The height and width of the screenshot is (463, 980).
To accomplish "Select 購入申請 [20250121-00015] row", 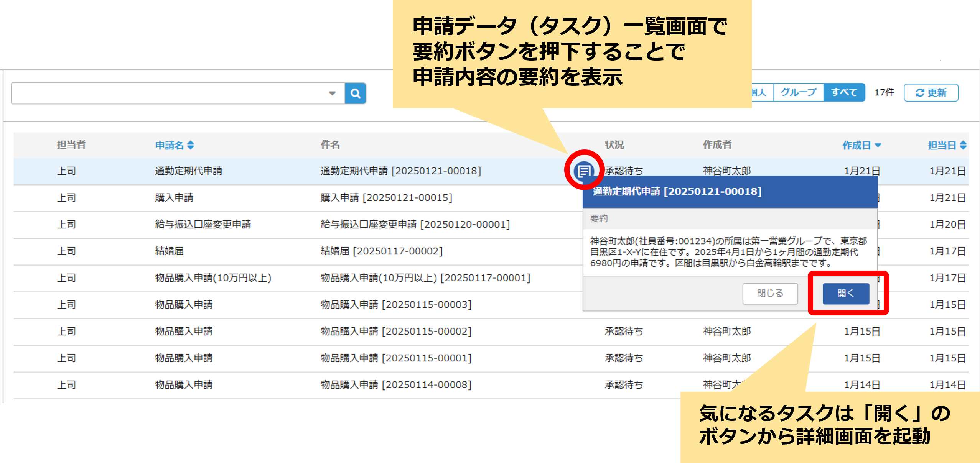I will point(491,198).
